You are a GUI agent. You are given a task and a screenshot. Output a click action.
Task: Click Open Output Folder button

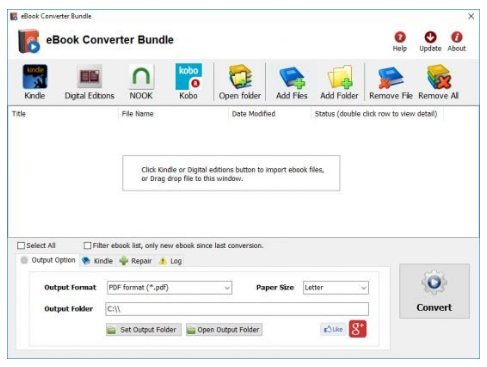click(224, 330)
